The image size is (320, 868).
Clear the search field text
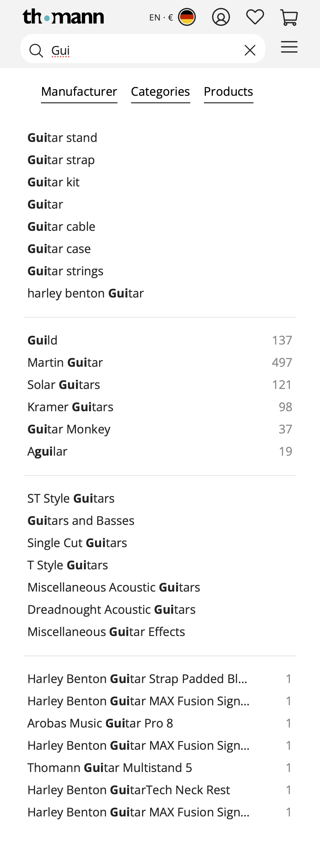coord(250,50)
